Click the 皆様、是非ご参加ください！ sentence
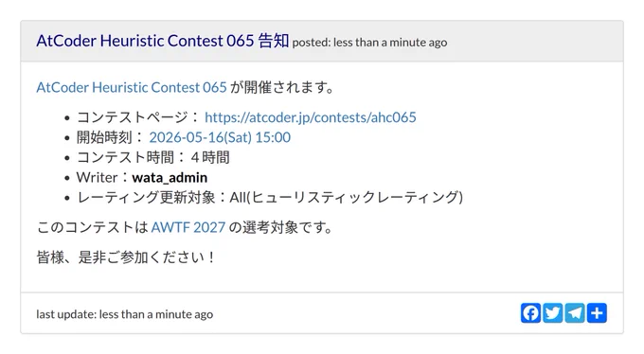644x354 pixels. pos(126,257)
